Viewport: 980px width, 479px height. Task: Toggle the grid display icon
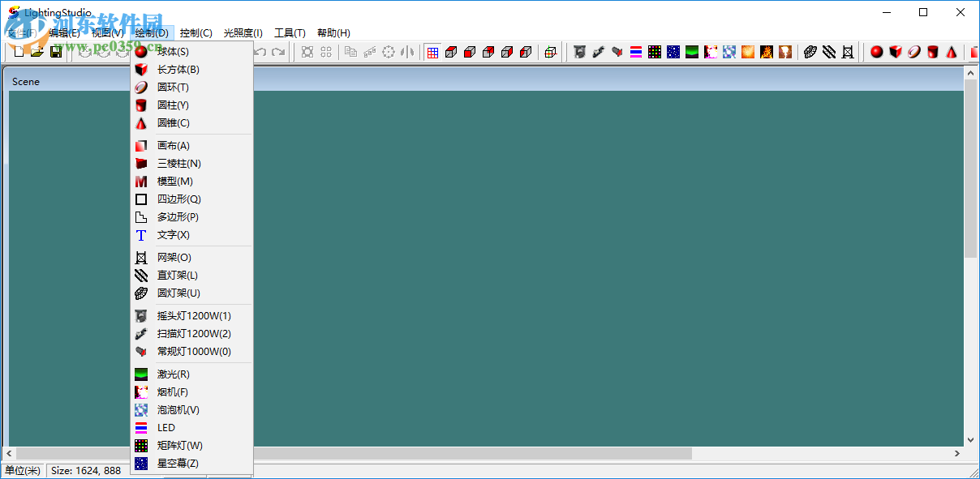(x=432, y=51)
